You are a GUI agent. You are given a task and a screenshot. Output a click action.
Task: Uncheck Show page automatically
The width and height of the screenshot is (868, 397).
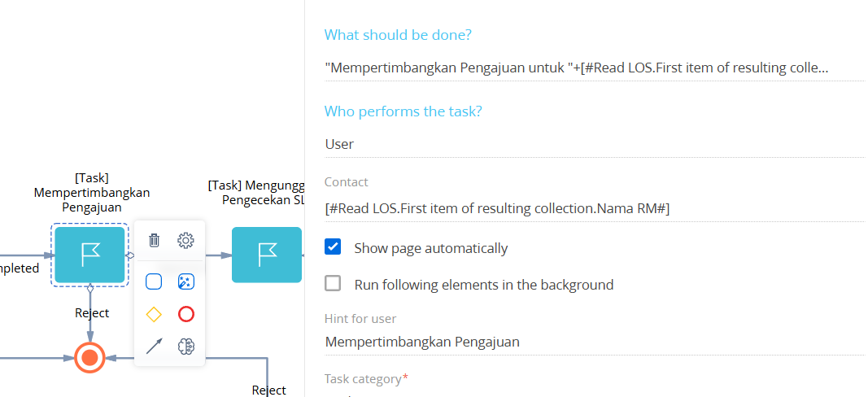(333, 247)
